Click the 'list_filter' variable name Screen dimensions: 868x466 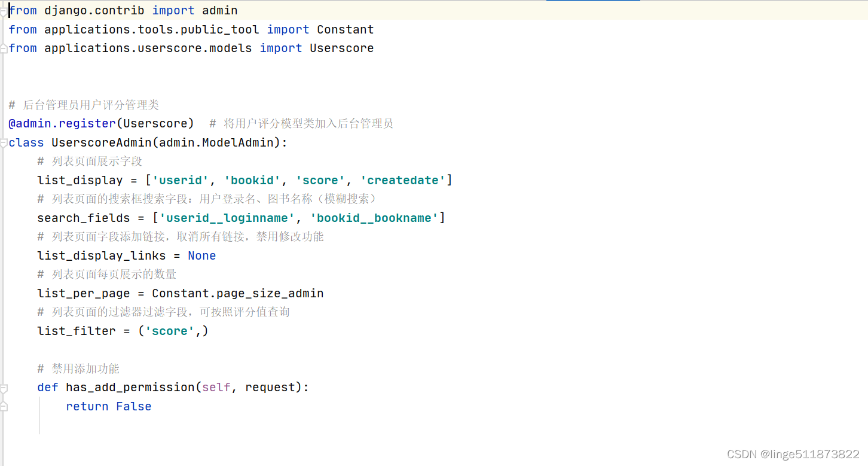[x=76, y=331]
